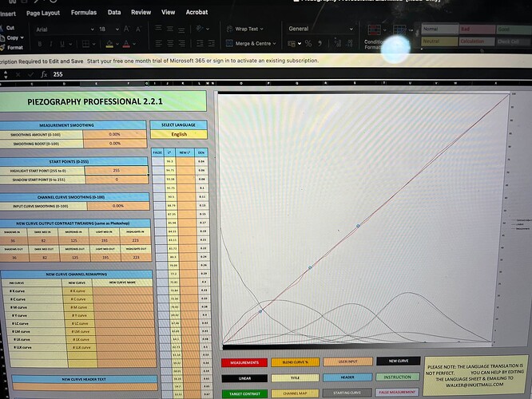Click the Align Top icon

(158, 29)
